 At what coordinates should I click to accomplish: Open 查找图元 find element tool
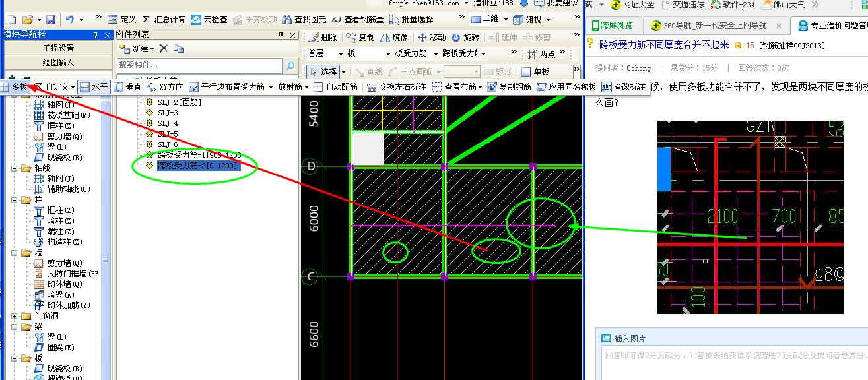pos(304,20)
